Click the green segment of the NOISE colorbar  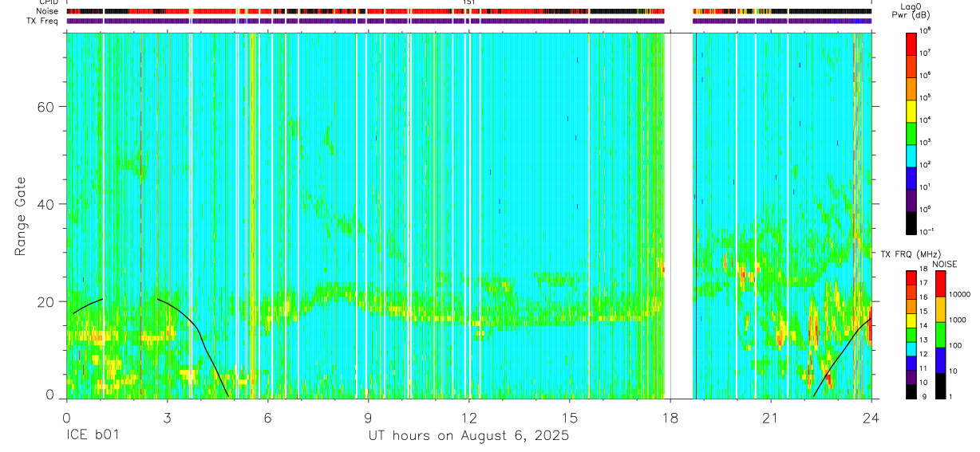(940, 335)
